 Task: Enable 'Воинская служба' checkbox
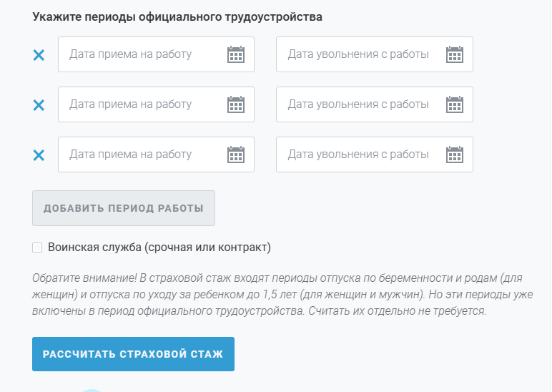(37, 248)
